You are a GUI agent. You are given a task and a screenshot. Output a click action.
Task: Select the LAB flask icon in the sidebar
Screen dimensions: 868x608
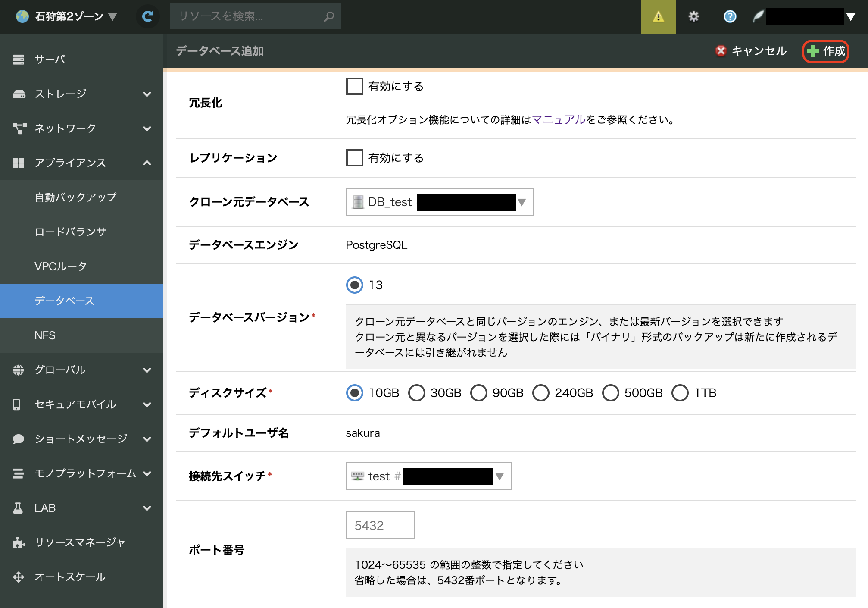click(x=18, y=508)
